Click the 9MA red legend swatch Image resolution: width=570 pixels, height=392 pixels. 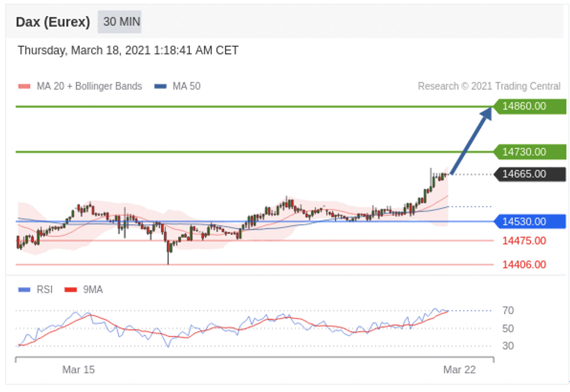click(x=70, y=290)
